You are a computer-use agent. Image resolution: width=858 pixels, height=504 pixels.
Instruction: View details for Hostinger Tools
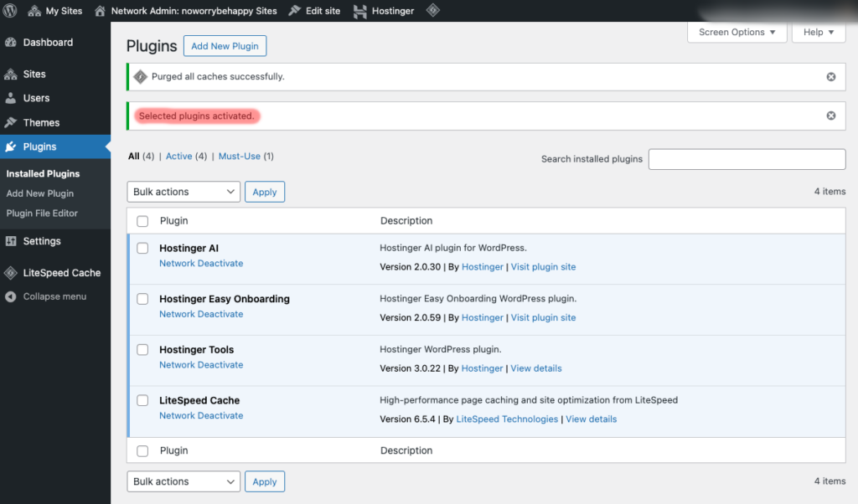pos(535,368)
